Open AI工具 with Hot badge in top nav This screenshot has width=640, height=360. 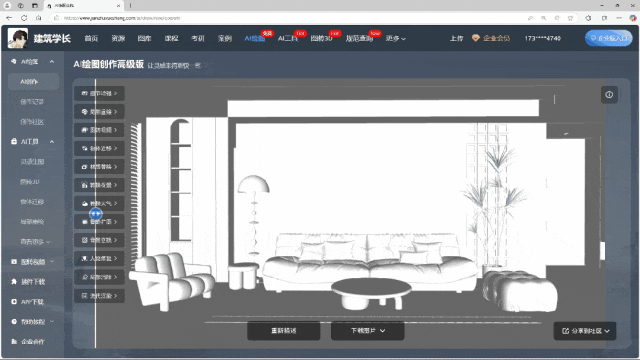click(288, 38)
